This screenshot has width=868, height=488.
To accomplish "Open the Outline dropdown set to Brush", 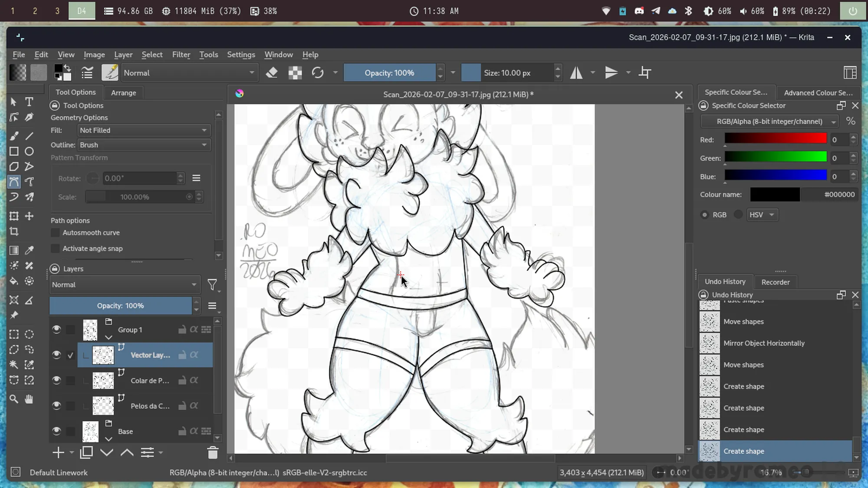I will tap(143, 145).
